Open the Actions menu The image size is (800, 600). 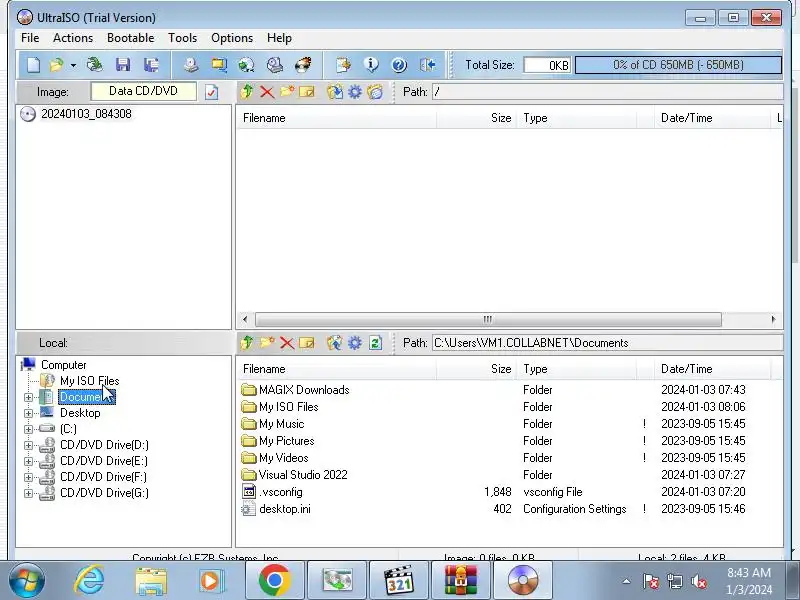[73, 38]
